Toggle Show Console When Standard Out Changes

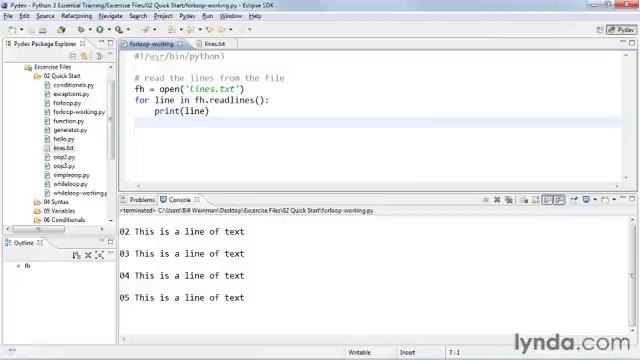click(x=547, y=200)
